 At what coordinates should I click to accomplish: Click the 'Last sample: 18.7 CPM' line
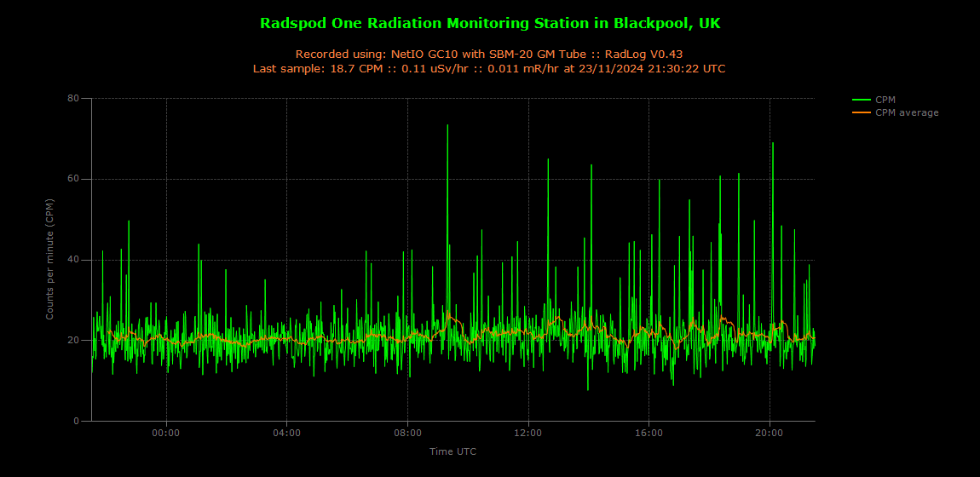[x=489, y=69]
